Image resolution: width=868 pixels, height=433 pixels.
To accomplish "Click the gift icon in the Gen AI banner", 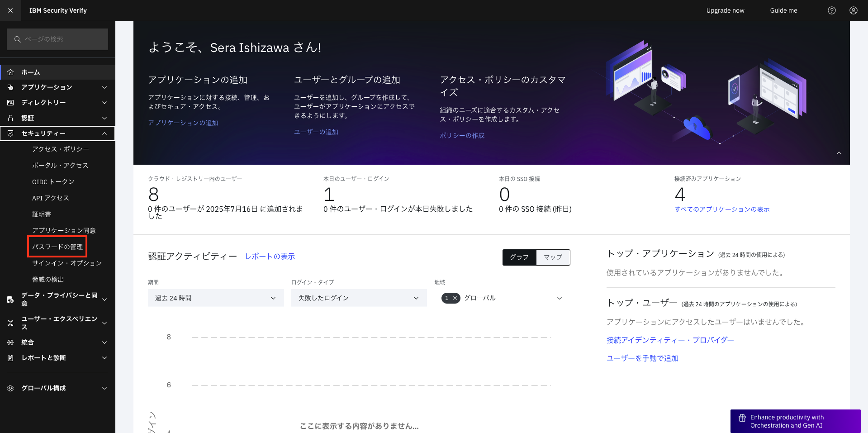I will point(742,418).
